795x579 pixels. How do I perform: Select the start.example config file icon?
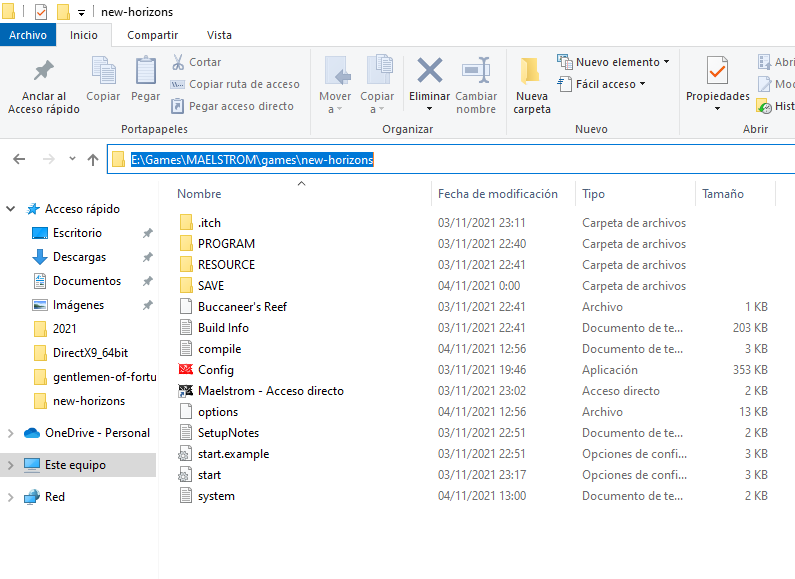click(x=185, y=454)
